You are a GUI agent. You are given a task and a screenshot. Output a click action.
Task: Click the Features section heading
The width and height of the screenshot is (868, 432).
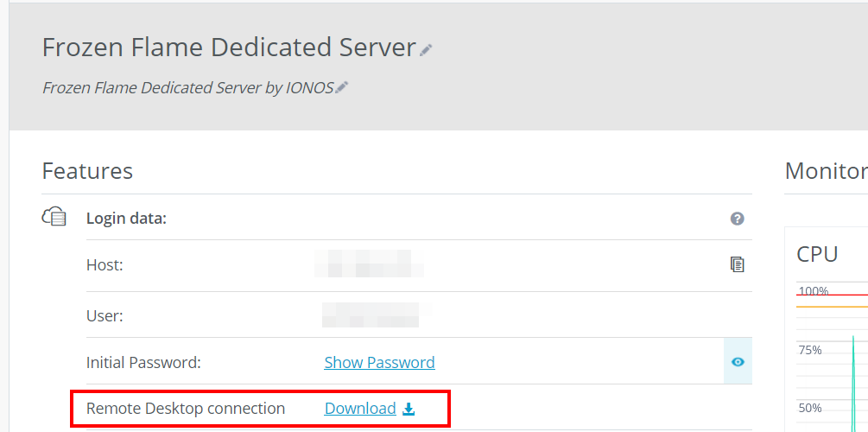point(87,171)
